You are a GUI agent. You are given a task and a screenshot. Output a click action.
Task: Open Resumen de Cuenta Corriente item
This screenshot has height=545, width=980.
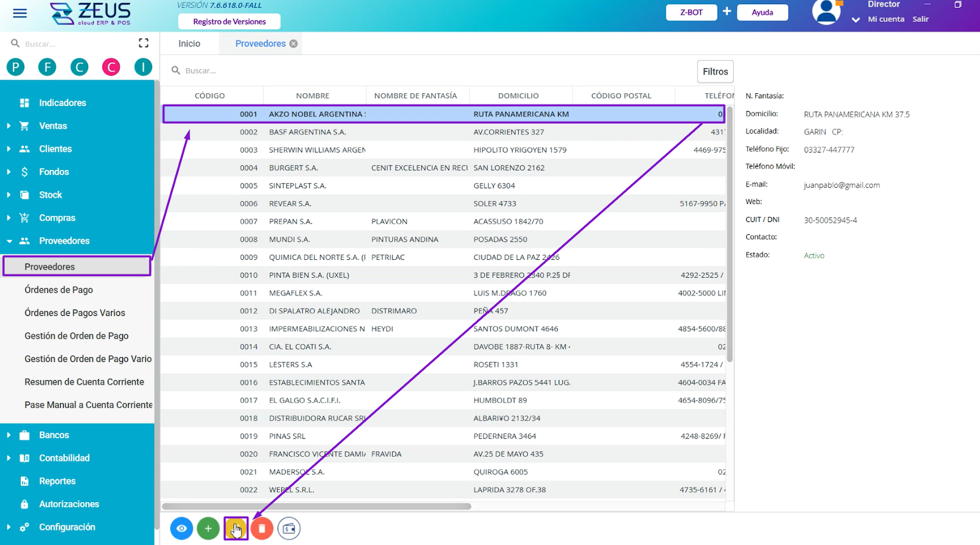[85, 382]
